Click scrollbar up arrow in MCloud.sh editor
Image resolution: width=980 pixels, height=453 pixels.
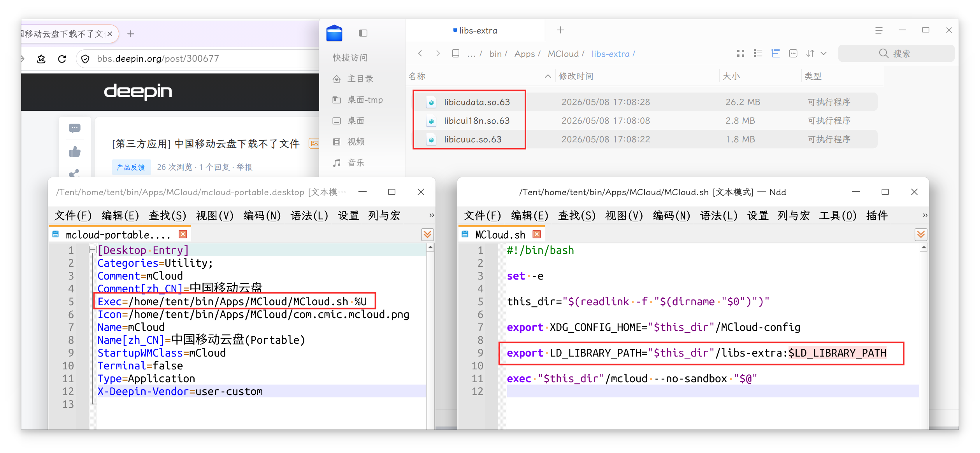(924, 247)
